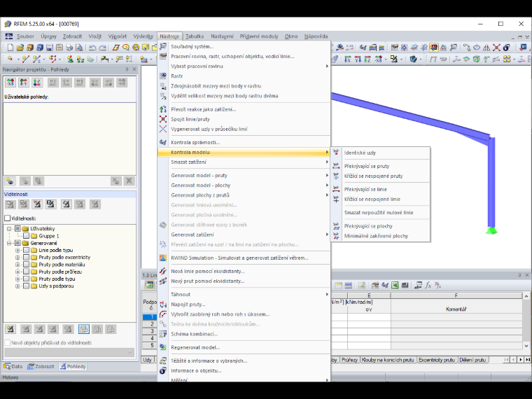Click the first visibility icon under Viditelnosti
Image resolution: width=532 pixels, height=399 pixels.
[10, 204]
